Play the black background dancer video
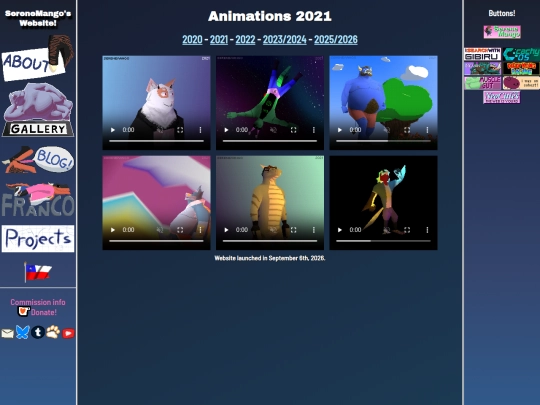 (x=340, y=230)
